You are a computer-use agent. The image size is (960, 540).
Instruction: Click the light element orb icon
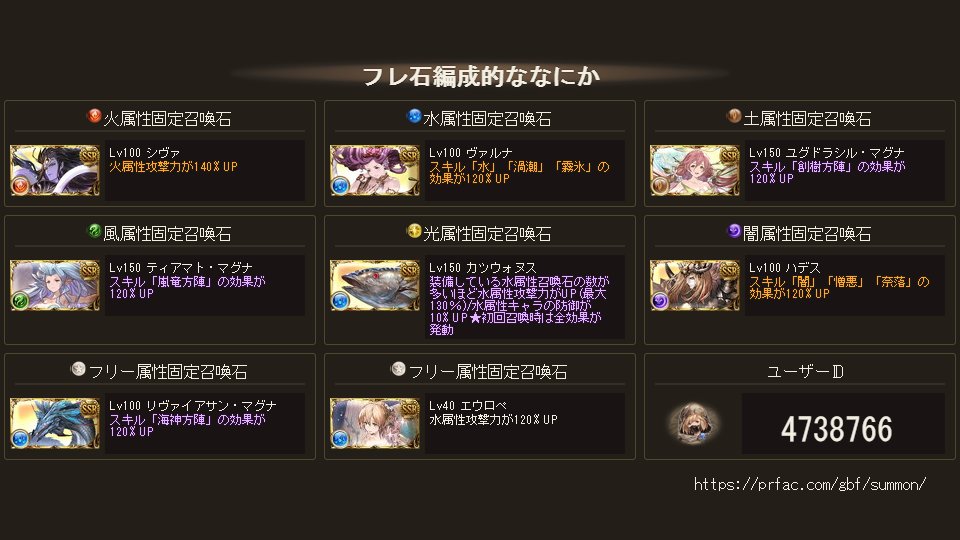(414, 231)
